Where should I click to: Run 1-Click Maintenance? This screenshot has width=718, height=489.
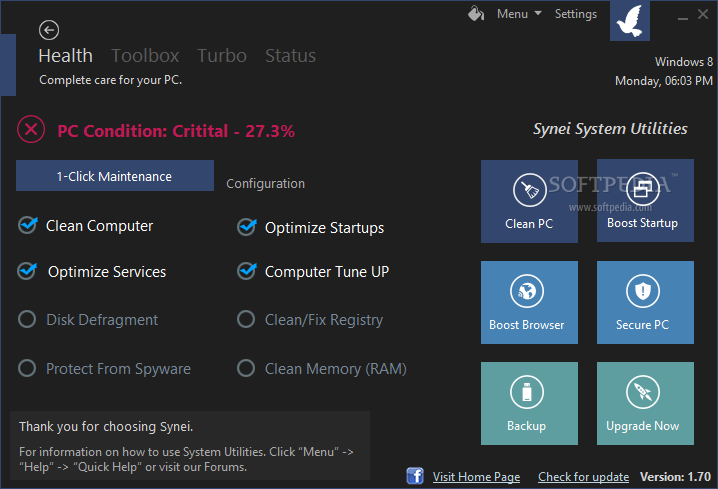115,176
